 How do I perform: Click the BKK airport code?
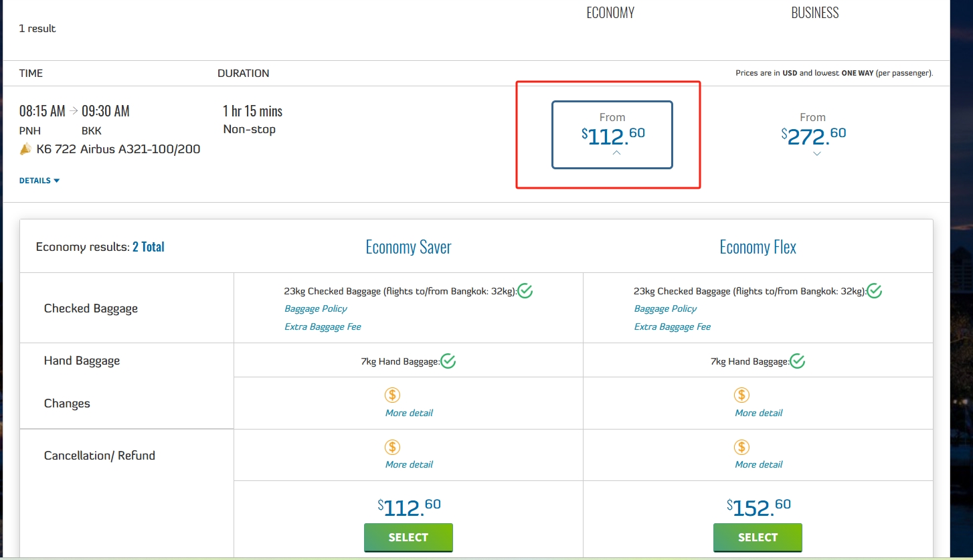coord(92,130)
